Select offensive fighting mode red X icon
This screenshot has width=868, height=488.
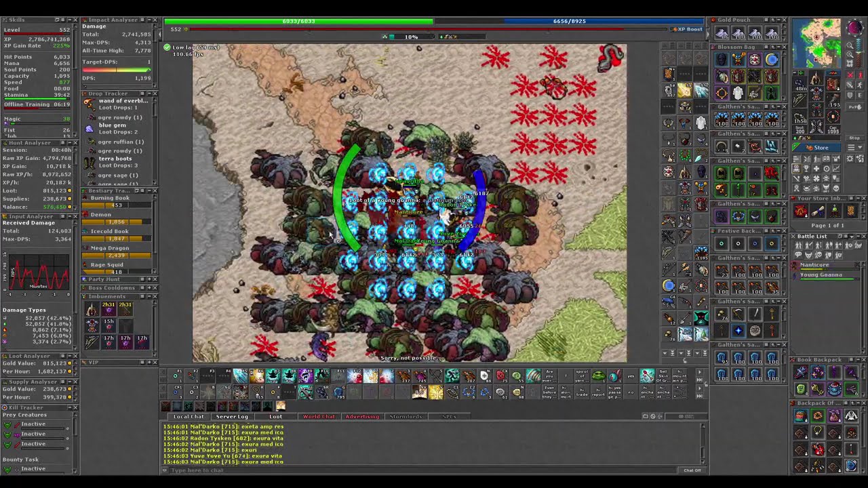[850, 75]
